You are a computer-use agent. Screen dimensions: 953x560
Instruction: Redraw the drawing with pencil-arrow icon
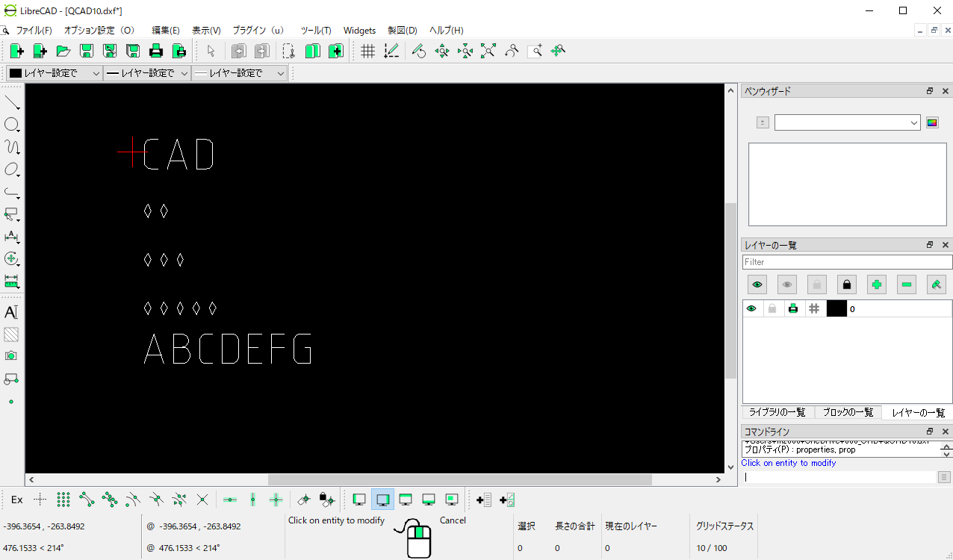(419, 51)
